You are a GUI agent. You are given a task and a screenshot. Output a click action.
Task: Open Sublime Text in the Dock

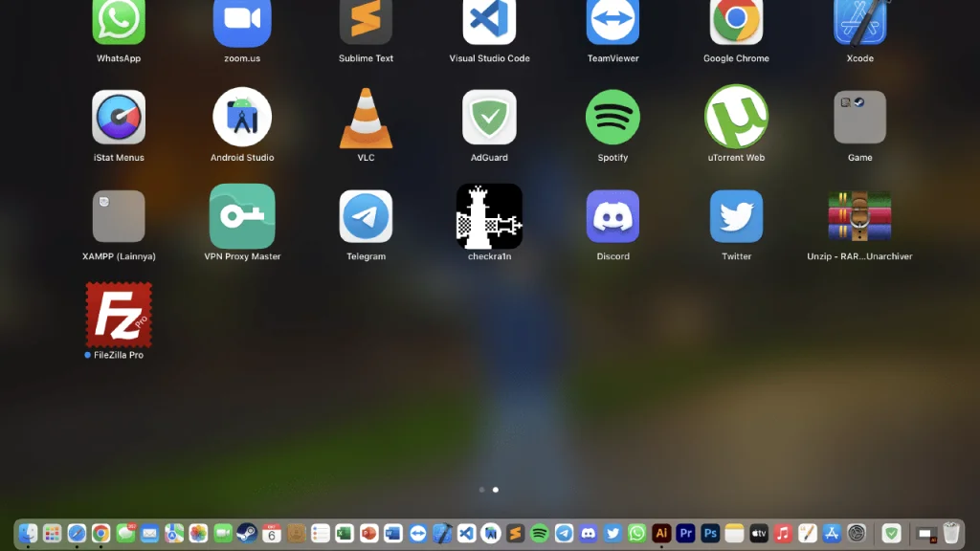click(515, 534)
